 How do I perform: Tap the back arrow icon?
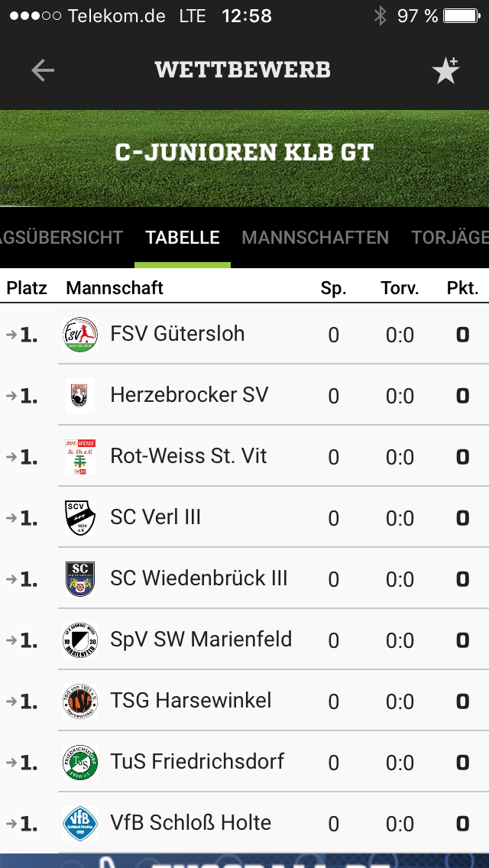pos(43,70)
